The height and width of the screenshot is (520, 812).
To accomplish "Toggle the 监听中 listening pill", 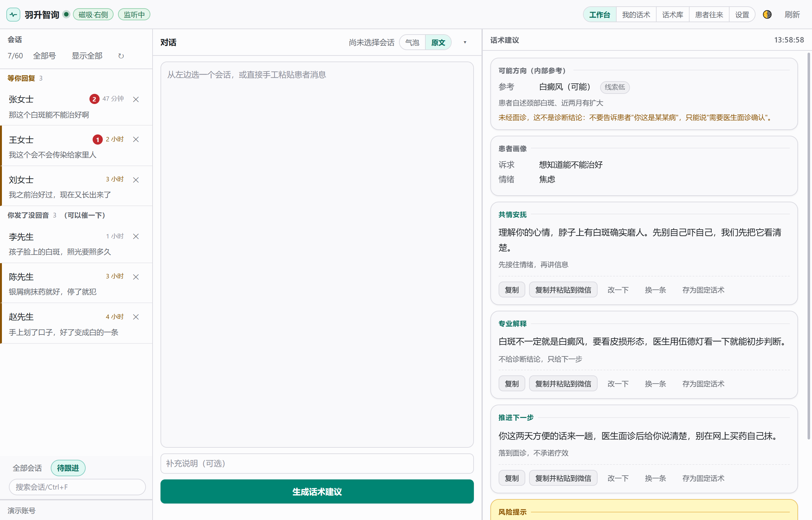I will tap(134, 15).
